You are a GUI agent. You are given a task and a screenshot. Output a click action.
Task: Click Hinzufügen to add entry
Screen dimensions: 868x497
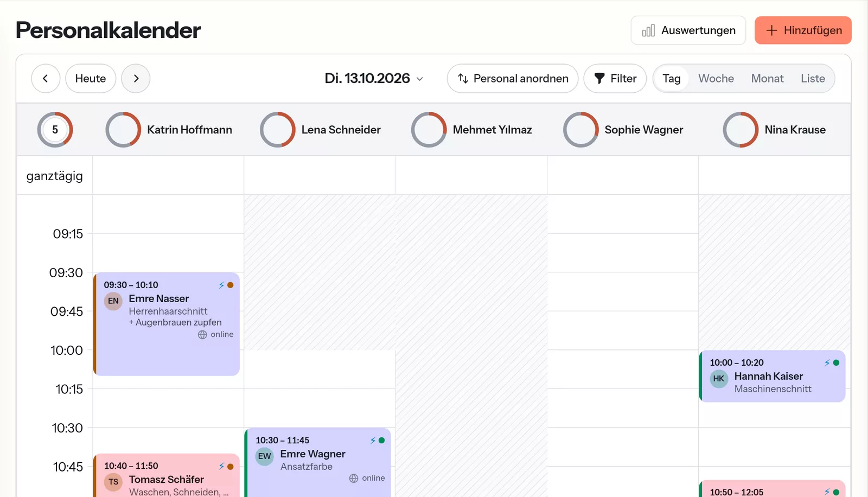coord(803,30)
